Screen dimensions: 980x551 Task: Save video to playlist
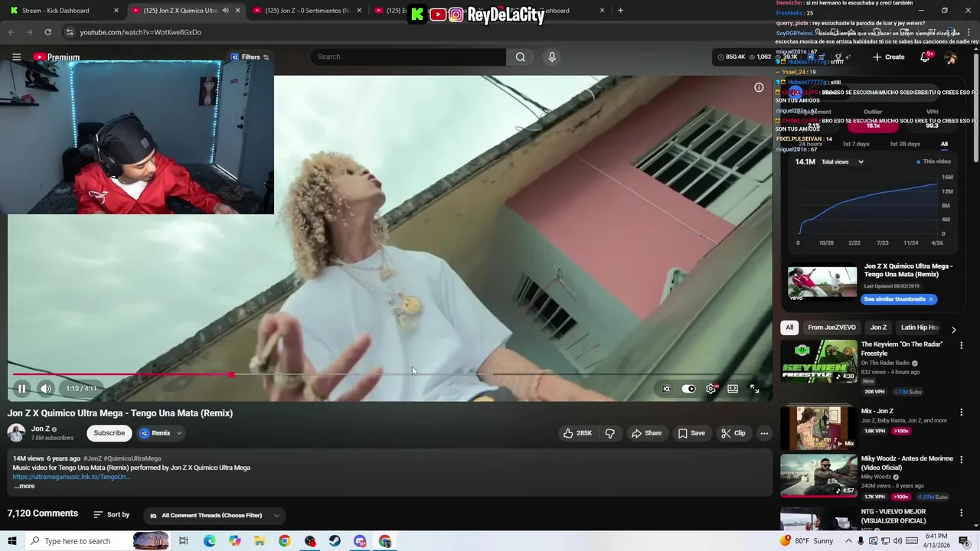pyautogui.click(x=691, y=433)
